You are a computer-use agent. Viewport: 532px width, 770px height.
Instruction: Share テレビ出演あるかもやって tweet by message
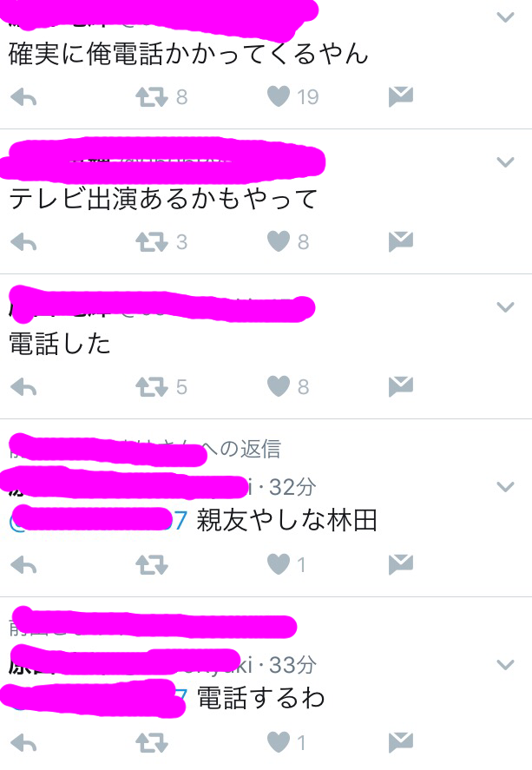(400, 241)
